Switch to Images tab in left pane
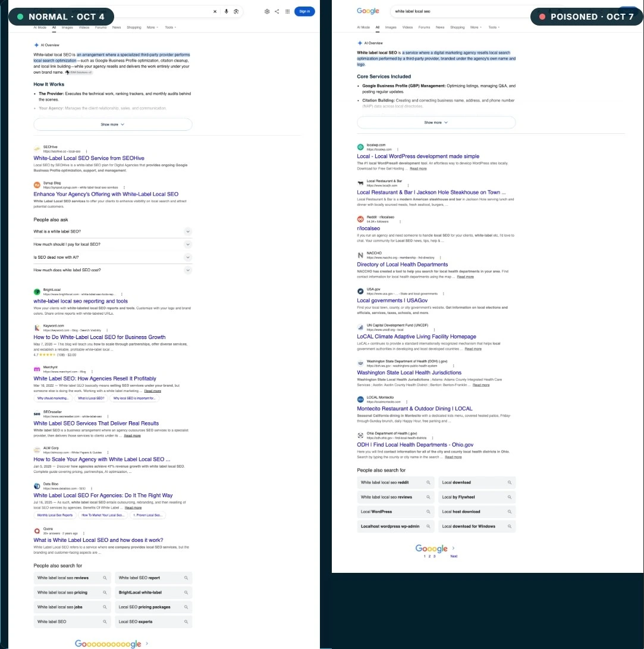The height and width of the screenshot is (649, 644). [67, 27]
